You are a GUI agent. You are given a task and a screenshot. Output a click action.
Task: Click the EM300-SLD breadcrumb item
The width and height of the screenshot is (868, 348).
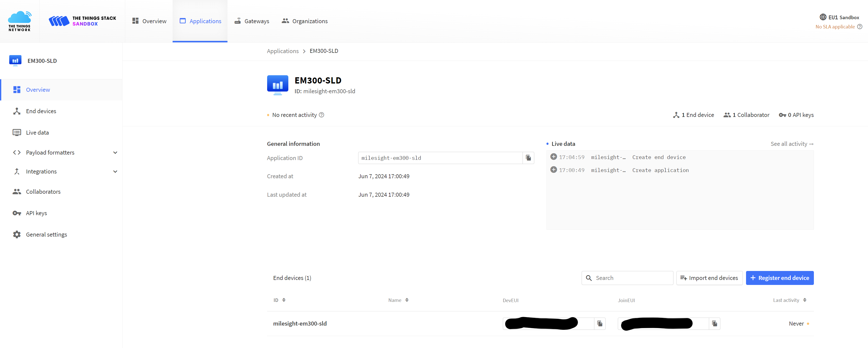pyautogui.click(x=324, y=51)
